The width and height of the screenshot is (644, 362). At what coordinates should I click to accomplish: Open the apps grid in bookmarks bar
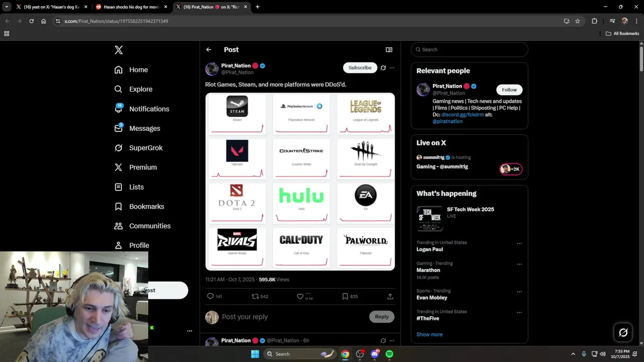pos(7,34)
